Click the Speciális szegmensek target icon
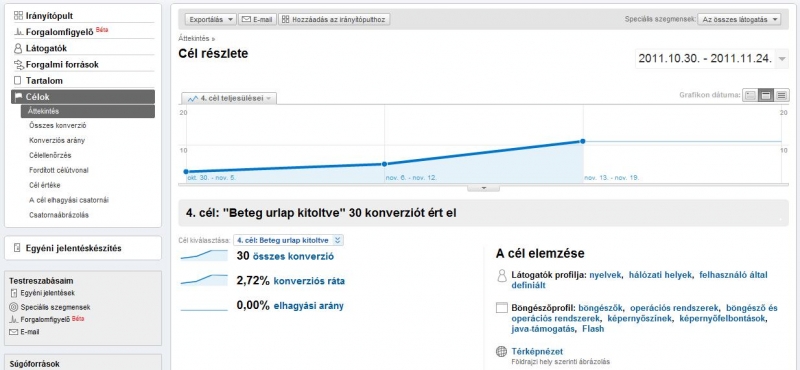800x370 pixels. pyautogui.click(x=14, y=307)
